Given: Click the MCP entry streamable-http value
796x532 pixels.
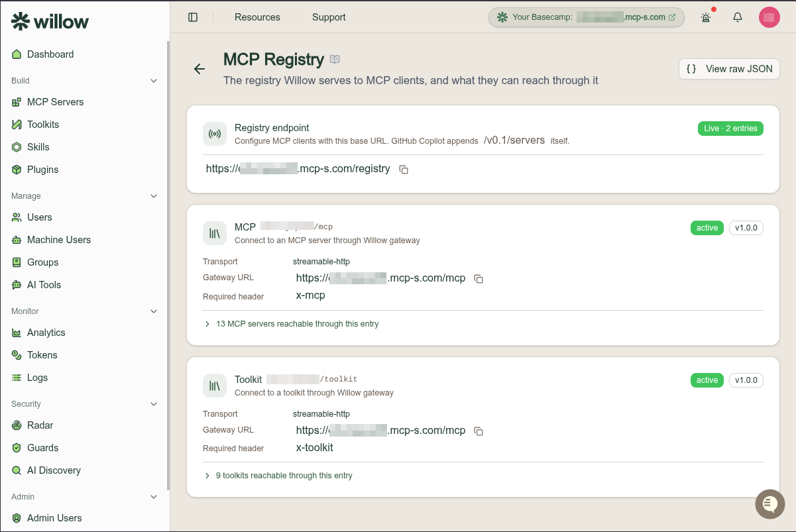Looking at the screenshot, I should (x=321, y=262).
